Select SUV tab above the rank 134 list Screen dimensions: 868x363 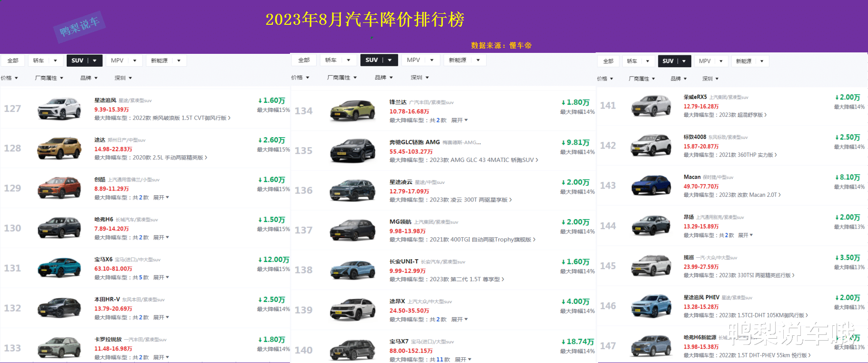click(x=379, y=60)
